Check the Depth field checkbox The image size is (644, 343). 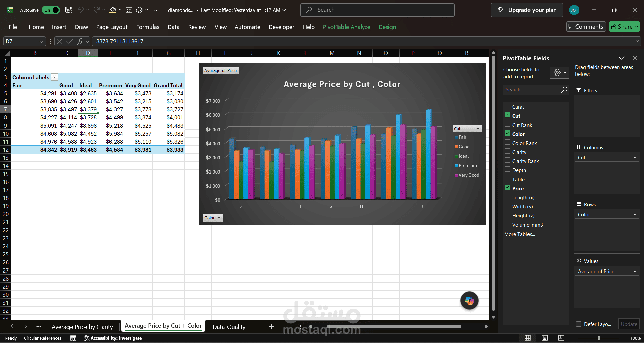click(507, 169)
